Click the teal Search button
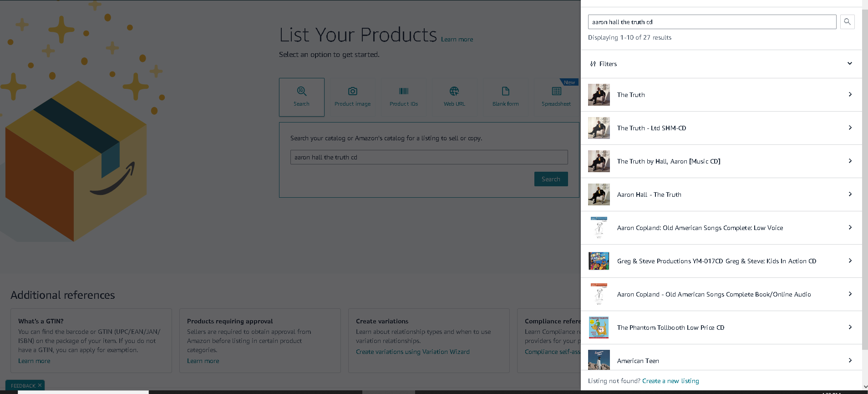Image resolution: width=868 pixels, height=394 pixels. point(551,179)
